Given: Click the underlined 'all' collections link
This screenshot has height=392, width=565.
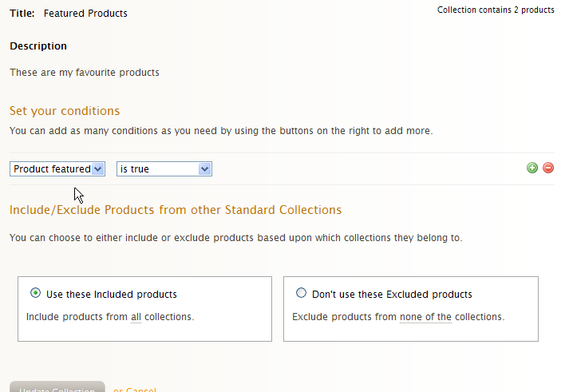Looking at the screenshot, I should tap(136, 317).
